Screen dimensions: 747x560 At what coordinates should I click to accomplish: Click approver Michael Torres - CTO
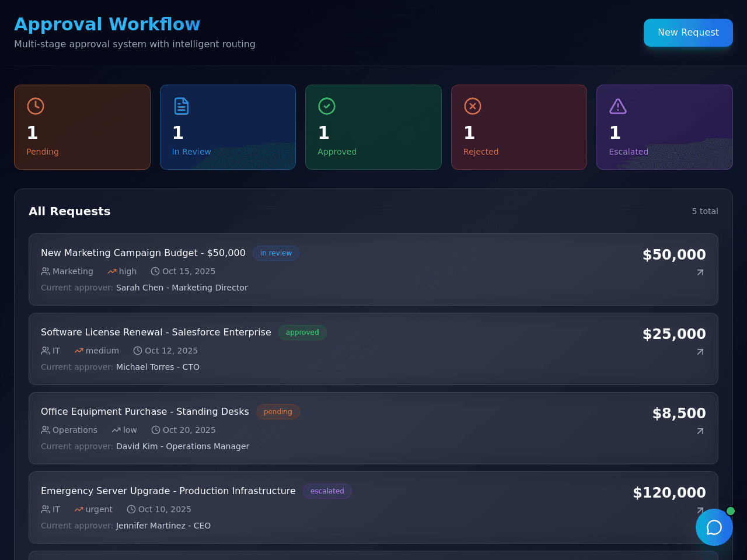(x=158, y=367)
